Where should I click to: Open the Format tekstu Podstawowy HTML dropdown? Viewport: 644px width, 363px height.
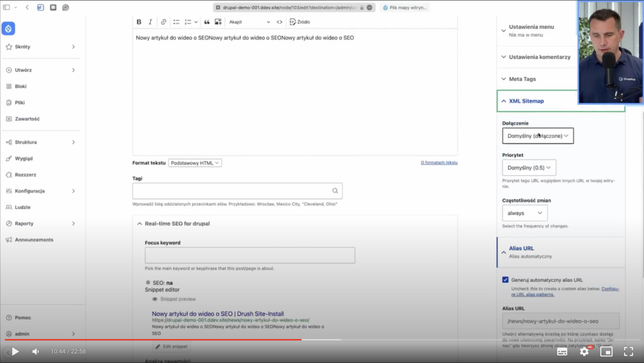[x=195, y=163]
